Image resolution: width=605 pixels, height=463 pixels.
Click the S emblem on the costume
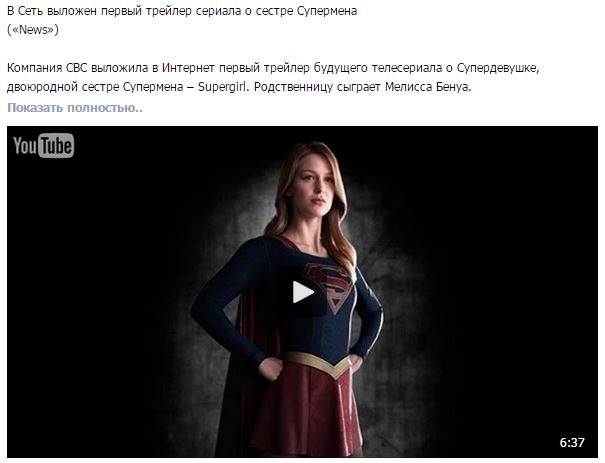tap(330, 286)
